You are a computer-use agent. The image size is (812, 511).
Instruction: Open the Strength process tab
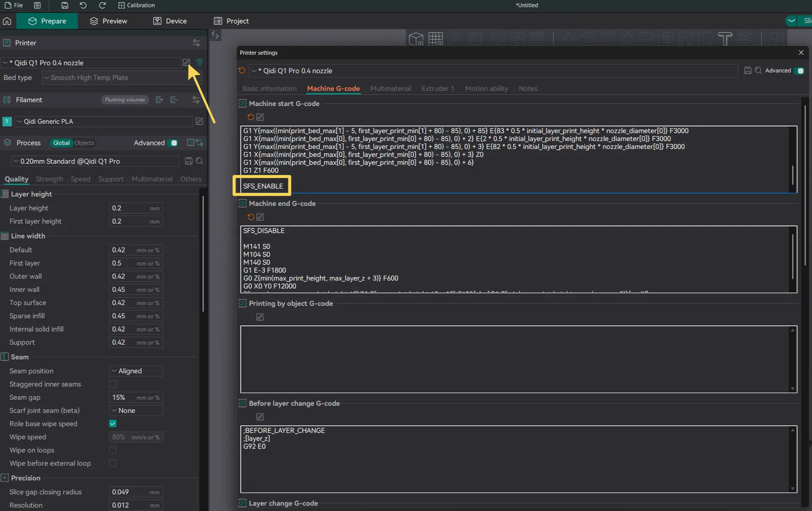(49, 179)
